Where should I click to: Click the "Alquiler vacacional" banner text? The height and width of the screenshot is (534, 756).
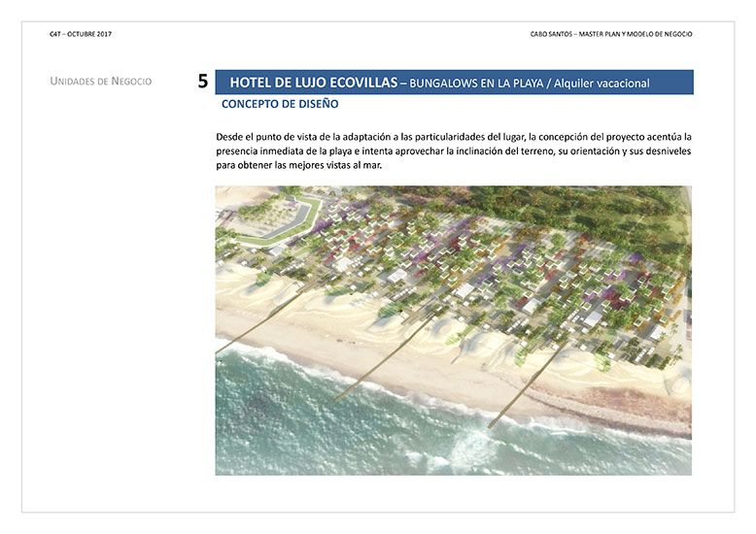(599, 83)
